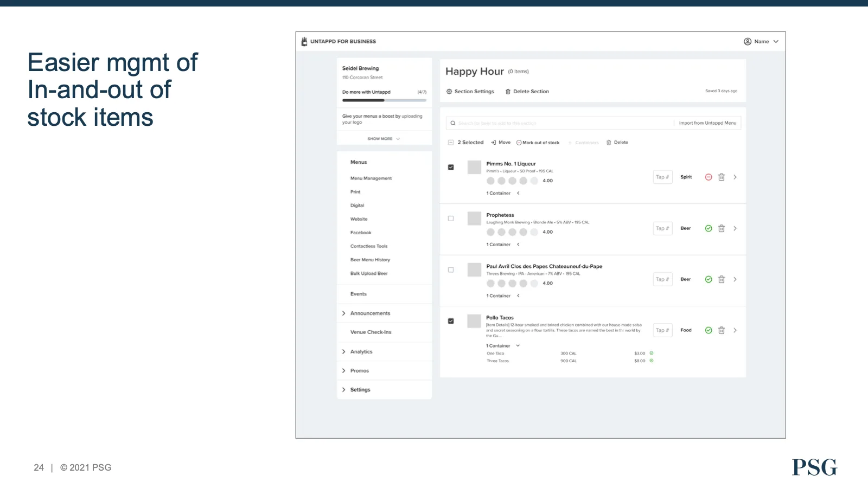Open the user account Name icon
Viewport: 868px width, 488px height.
click(x=748, y=41)
